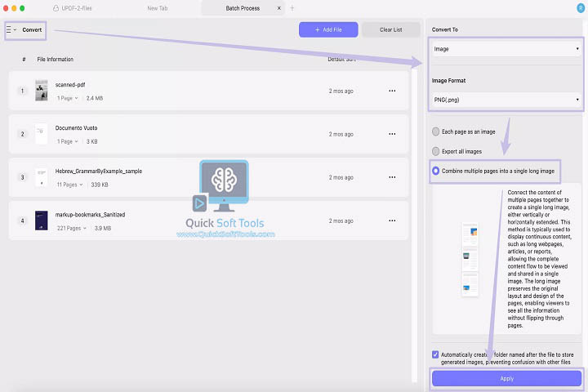Expand the 221 Pages range dropdown

coord(71,228)
